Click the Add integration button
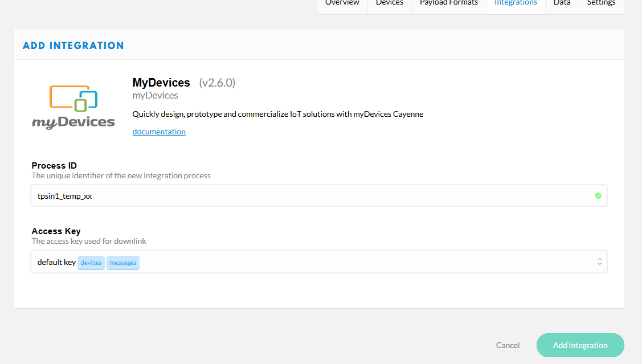The image size is (642, 364). pos(580,345)
